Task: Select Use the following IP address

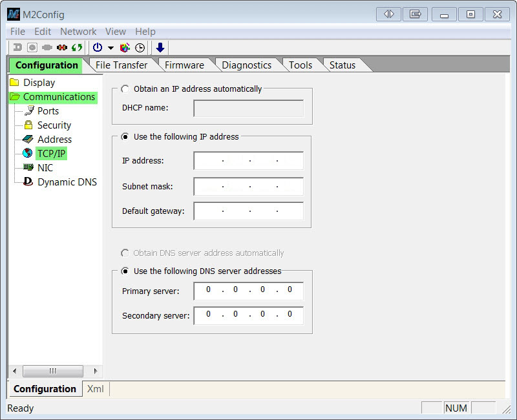Action: coord(125,137)
